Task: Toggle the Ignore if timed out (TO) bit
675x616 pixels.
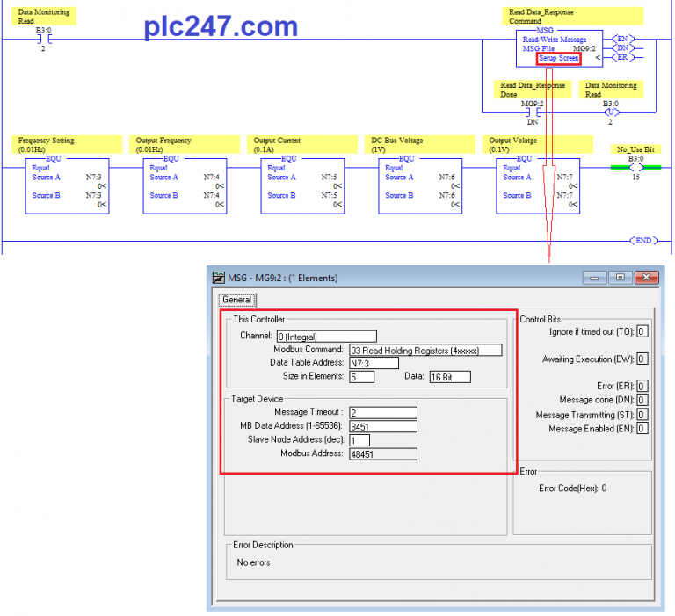Action: pyautogui.click(x=642, y=331)
